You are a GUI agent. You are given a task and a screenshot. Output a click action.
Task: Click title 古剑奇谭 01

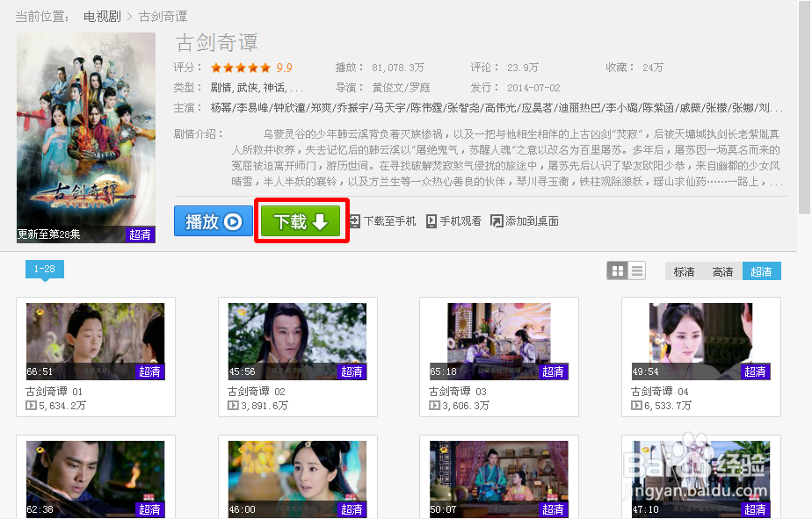(x=54, y=391)
